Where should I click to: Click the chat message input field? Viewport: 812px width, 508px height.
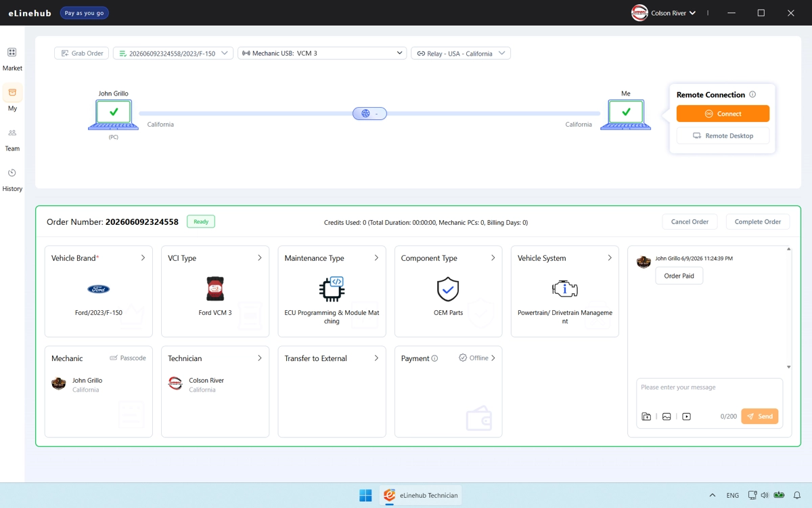coord(709,393)
